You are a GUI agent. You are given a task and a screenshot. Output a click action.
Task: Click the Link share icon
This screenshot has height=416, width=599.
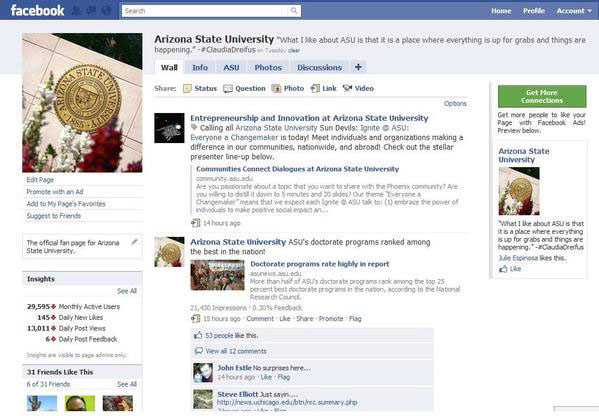[315, 89]
